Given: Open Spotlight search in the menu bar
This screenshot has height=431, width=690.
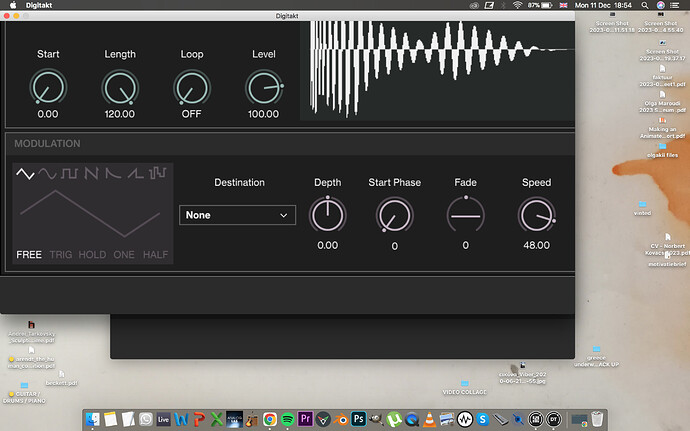Looking at the screenshot, I should click(645, 5).
